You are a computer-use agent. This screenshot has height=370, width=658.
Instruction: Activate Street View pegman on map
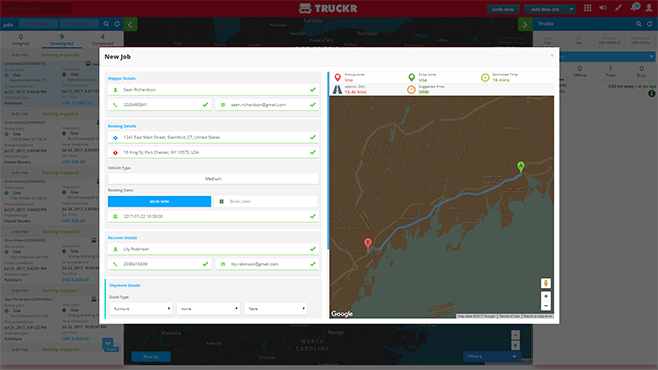coord(546,283)
